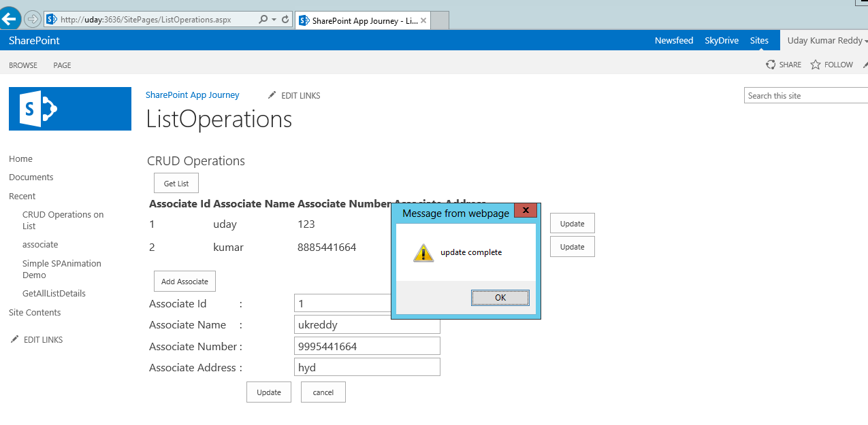Click OK in the Message from webpage dialog

(x=500, y=298)
